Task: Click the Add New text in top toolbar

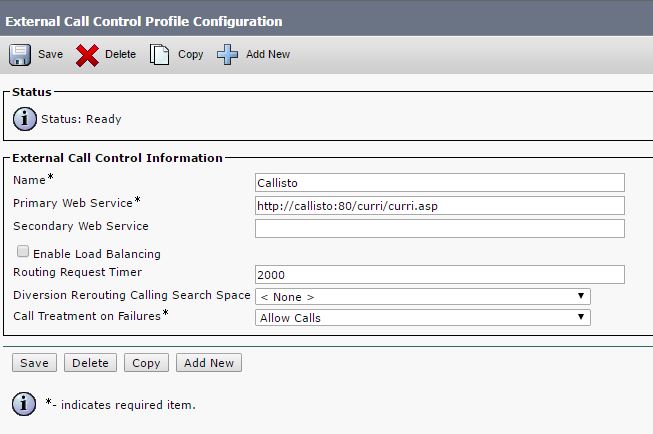Action: [x=268, y=54]
